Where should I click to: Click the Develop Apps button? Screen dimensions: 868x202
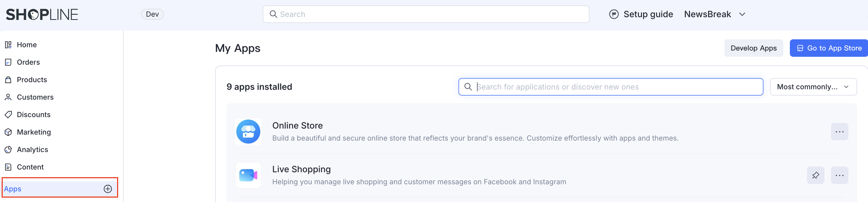pyautogui.click(x=753, y=48)
